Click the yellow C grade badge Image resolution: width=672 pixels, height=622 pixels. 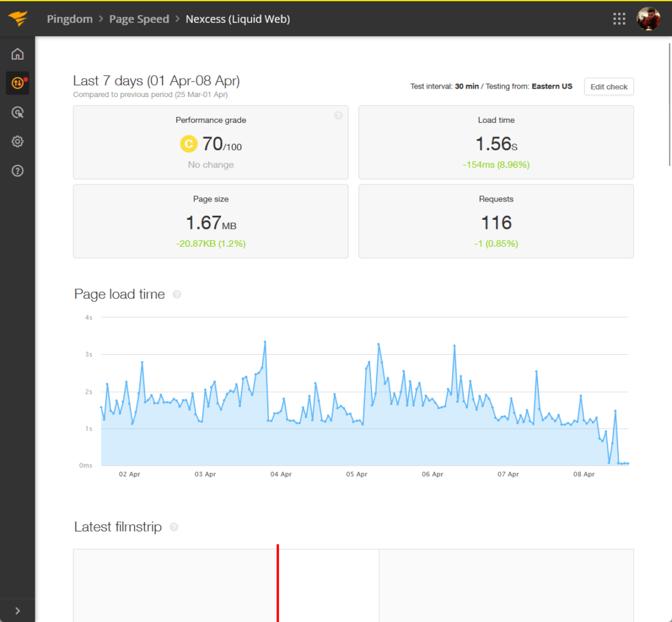[188, 144]
